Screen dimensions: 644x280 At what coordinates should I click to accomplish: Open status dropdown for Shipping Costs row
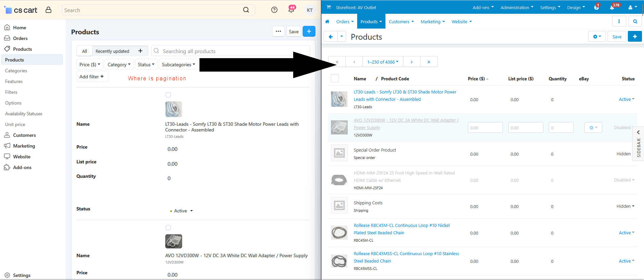(x=625, y=206)
